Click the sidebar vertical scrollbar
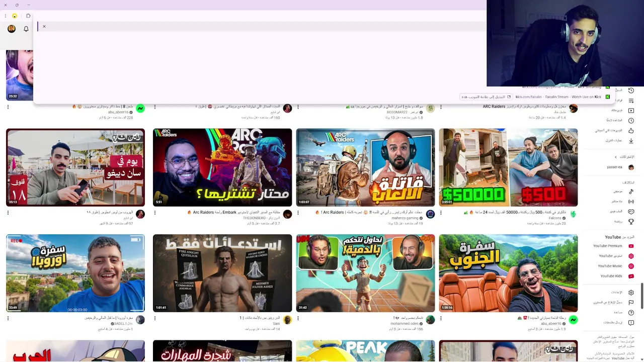 pos(642,297)
